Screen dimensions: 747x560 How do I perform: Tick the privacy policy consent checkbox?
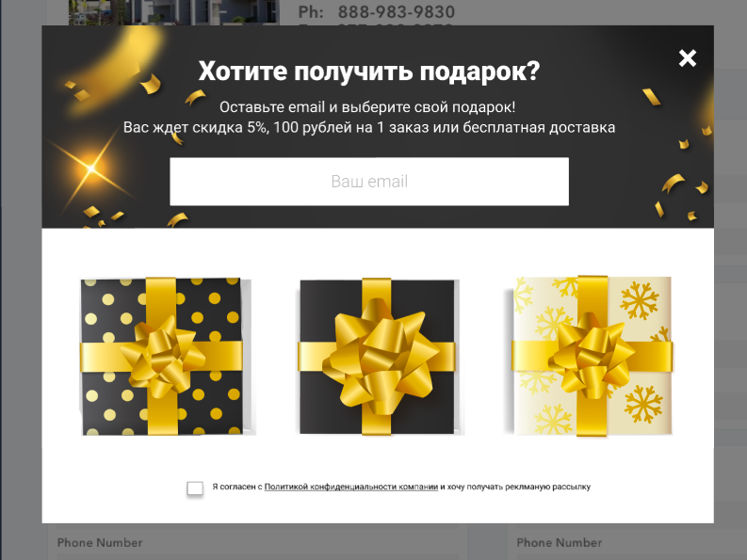tap(195, 488)
